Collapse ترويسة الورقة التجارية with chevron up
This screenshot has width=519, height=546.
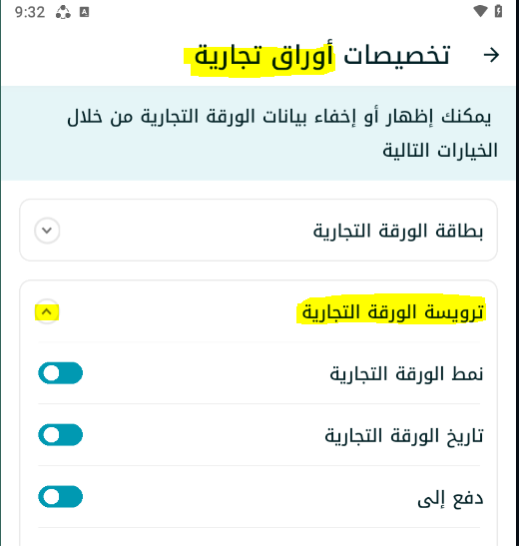point(47,312)
